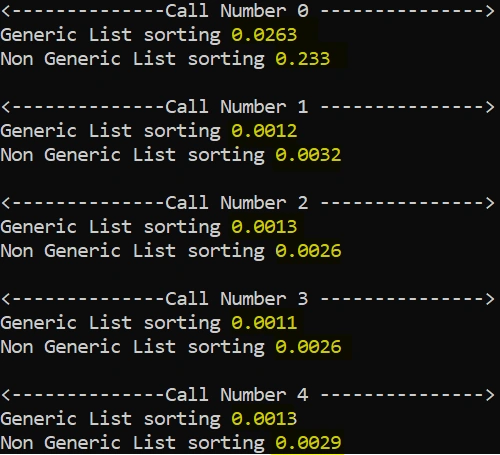
Task: Click the Call Number 3 header line
Action: click(x=248, y=299)
